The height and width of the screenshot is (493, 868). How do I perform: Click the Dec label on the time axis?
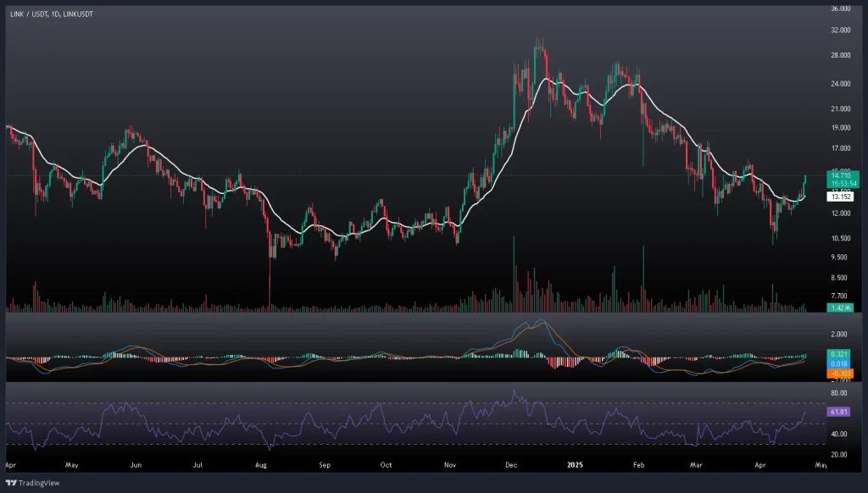click(x=512, y=465)
